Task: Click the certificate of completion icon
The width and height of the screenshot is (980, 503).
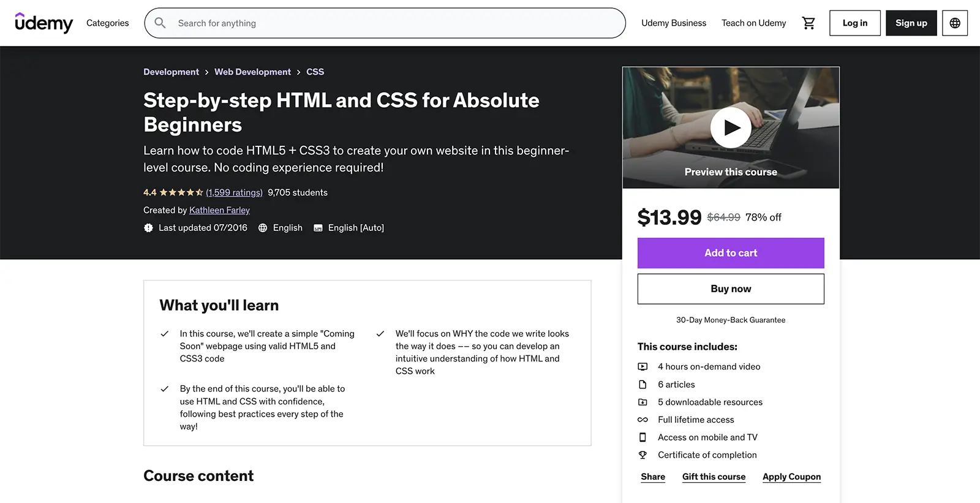Action: tap(643, 455)
